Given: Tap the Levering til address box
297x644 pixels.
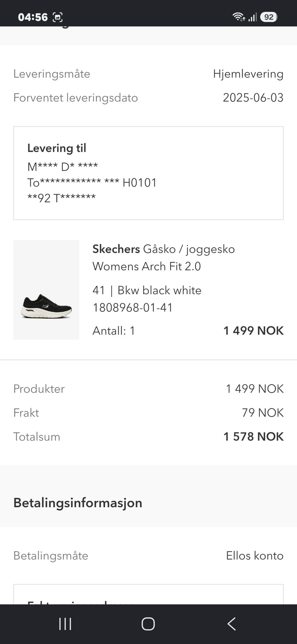Looking at the screenshot, I should [x=148, y=173].
